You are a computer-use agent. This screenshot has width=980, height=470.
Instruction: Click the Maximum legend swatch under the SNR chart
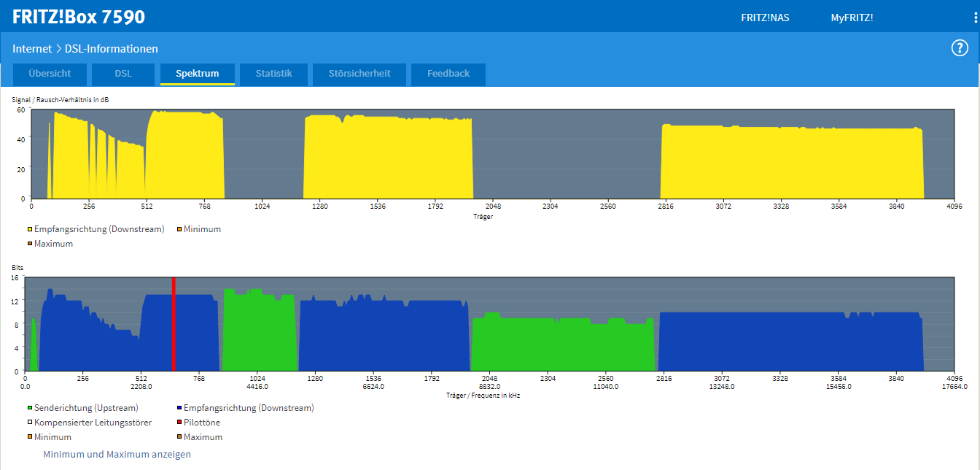(30, 244)
